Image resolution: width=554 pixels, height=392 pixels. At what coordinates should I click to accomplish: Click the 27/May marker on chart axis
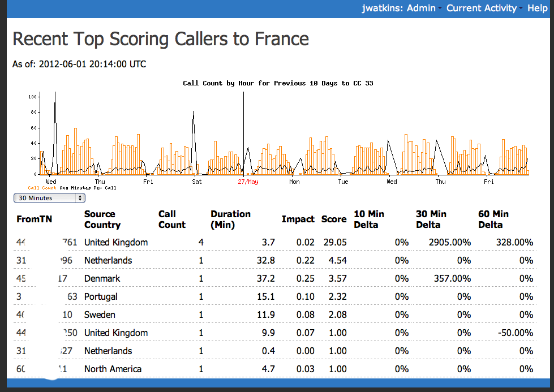248,182
